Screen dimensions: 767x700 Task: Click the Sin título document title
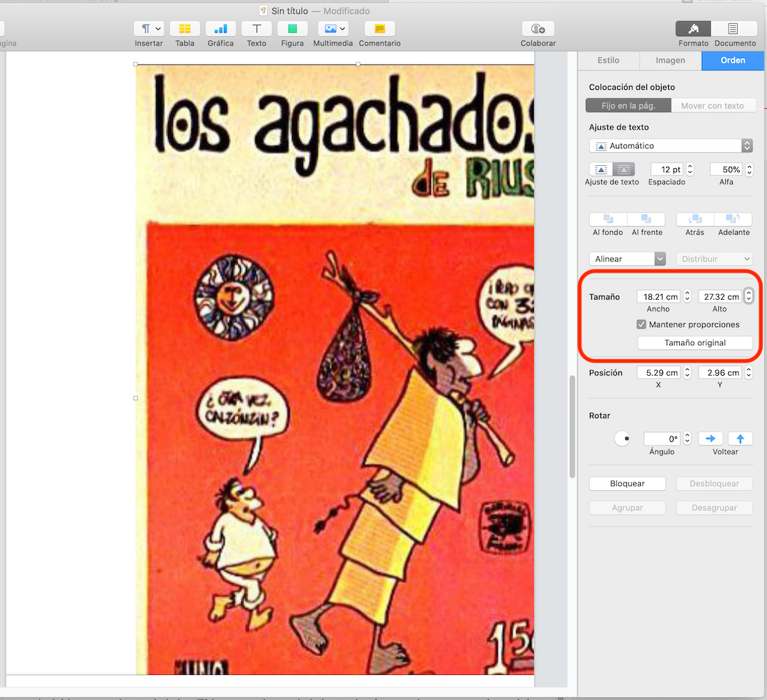click(x=289, y=10)
